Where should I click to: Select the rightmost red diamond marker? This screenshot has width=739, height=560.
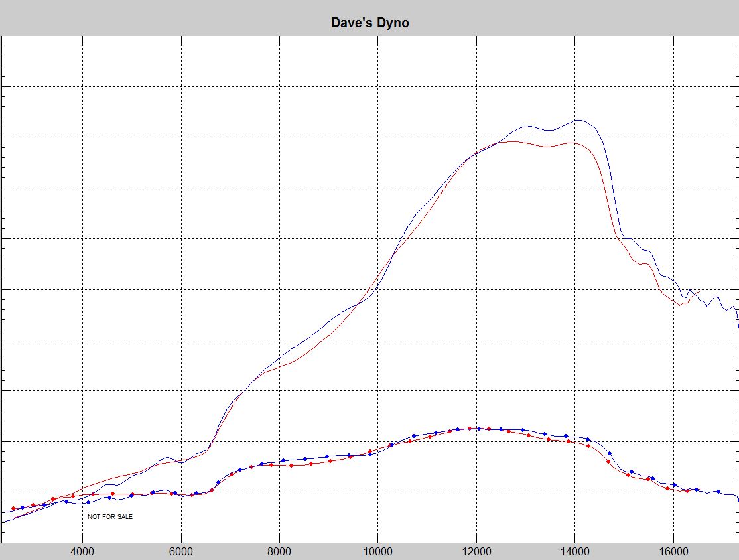687,491
